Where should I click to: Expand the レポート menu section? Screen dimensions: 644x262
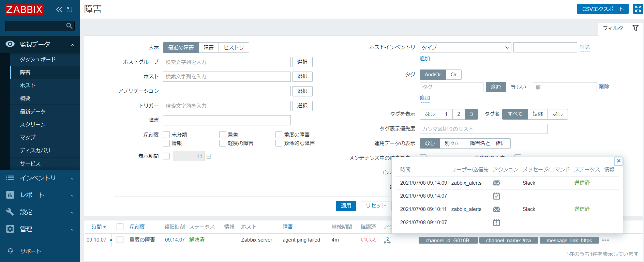pos(72,195)
